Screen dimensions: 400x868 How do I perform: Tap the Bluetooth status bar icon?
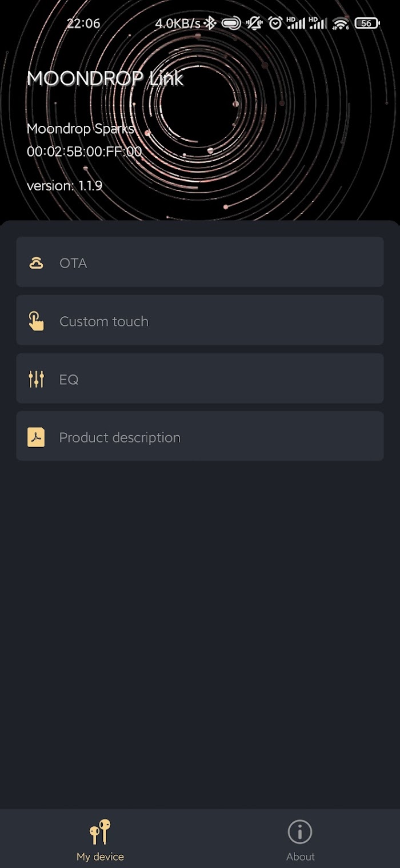(x=210, y=23)
